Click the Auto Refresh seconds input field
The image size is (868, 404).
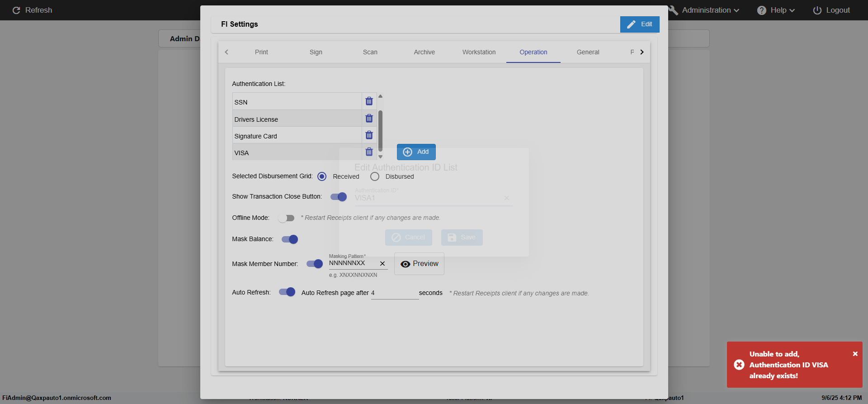coord(394,293)
